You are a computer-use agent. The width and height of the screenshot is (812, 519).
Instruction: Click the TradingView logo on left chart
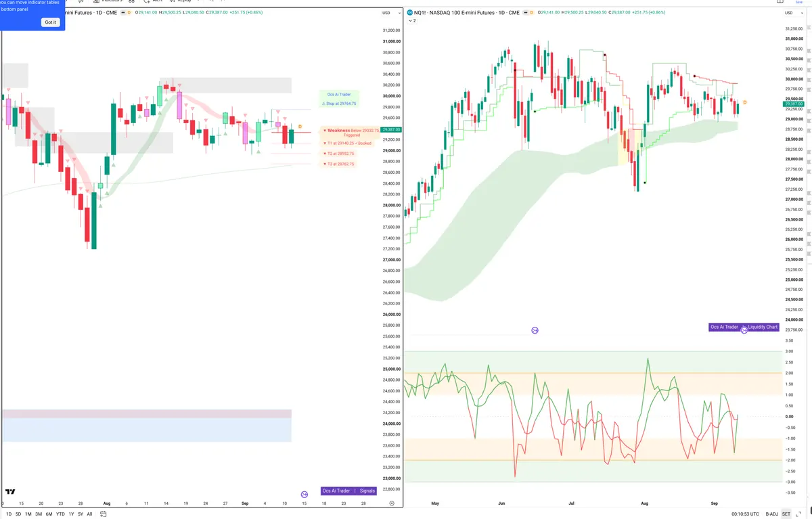point(10,492)
